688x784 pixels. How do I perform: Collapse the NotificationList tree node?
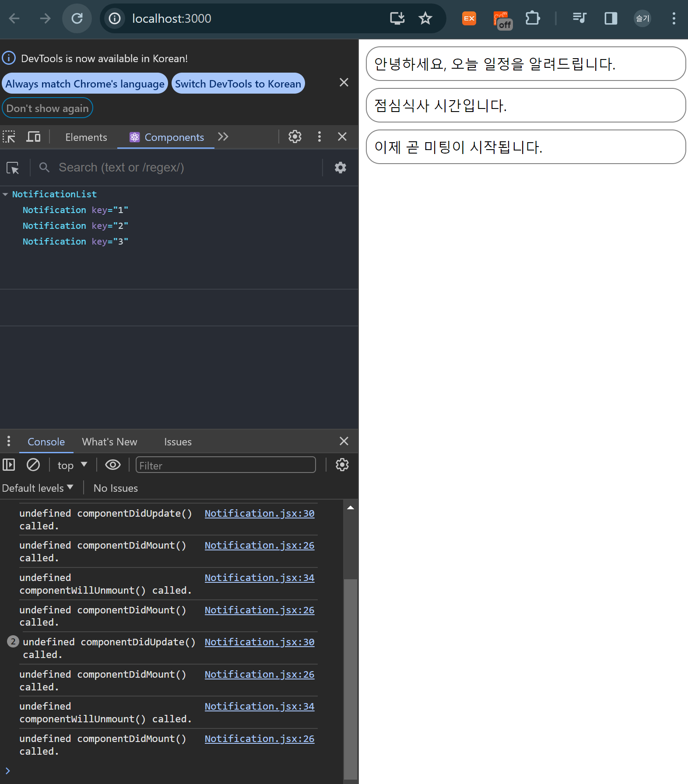pyautogui.click(x=5, y=194)
